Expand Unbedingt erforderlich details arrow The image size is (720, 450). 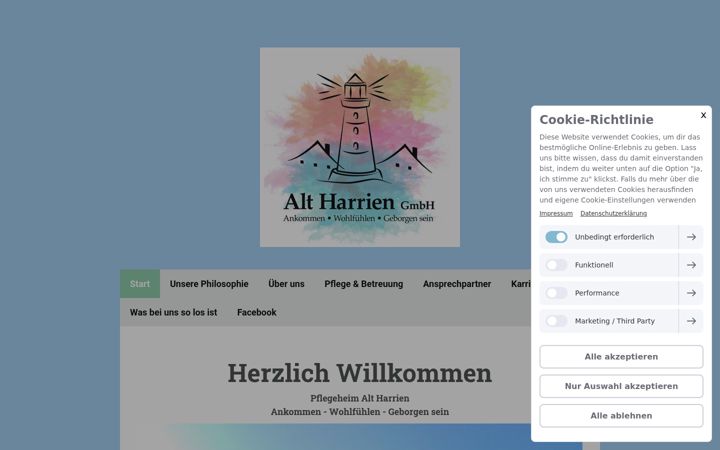coord(691,237)
